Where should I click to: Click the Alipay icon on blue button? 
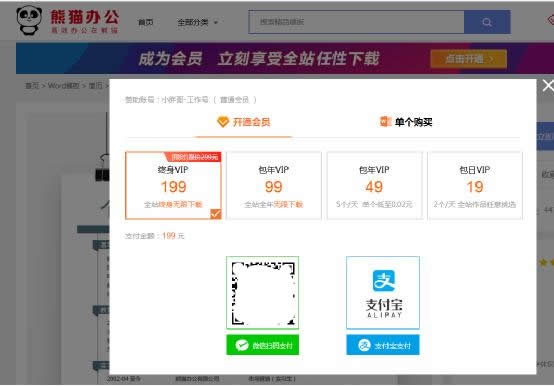(364, 345)
